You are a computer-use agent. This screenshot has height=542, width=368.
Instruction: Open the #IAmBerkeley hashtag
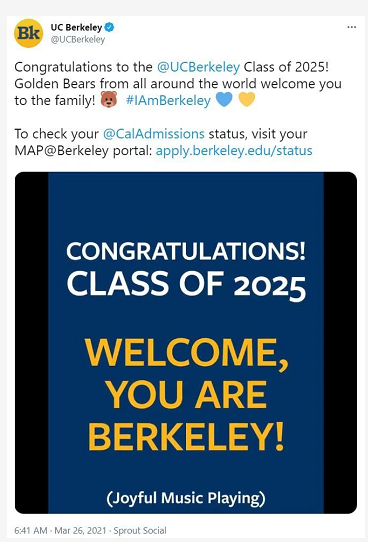[x=168, y=101]
